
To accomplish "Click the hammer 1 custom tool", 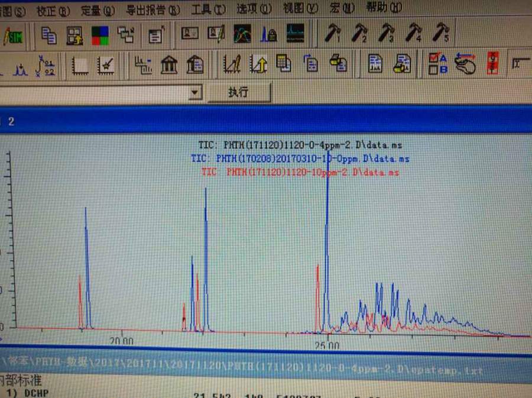I will [332, 33].
